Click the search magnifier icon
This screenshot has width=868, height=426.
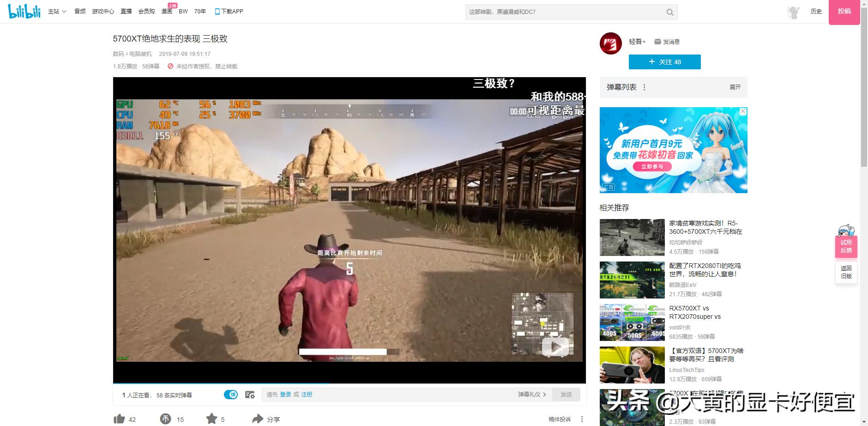pyautogui.click(x=670, y=12)
